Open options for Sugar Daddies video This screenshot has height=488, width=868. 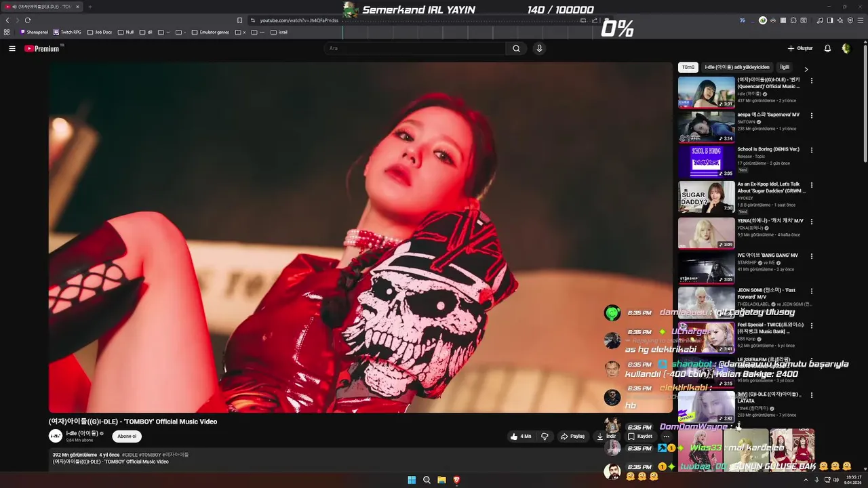coord(811,185)
